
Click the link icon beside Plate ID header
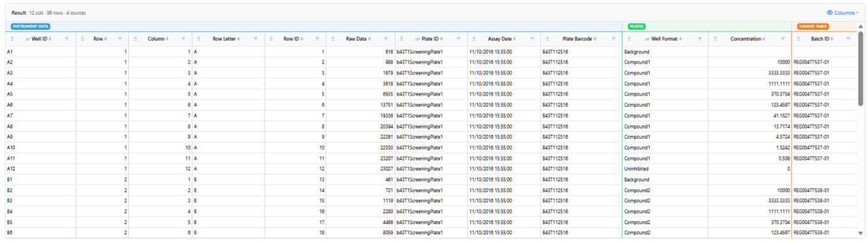[417, 39]
